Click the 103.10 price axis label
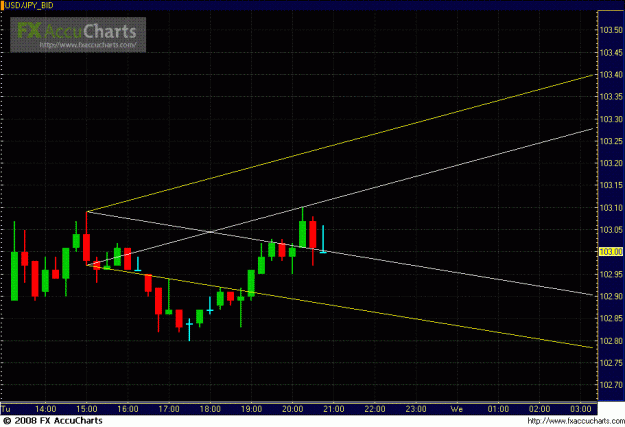Image resolution: width=625 pixels, height=427 pixels. click(611, 208)
